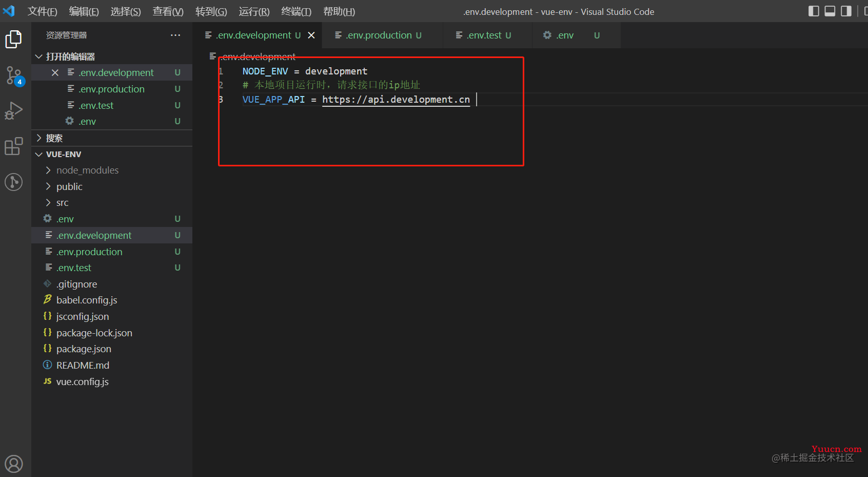
Task: Click the comment on line 2
Action: [331, 85]
